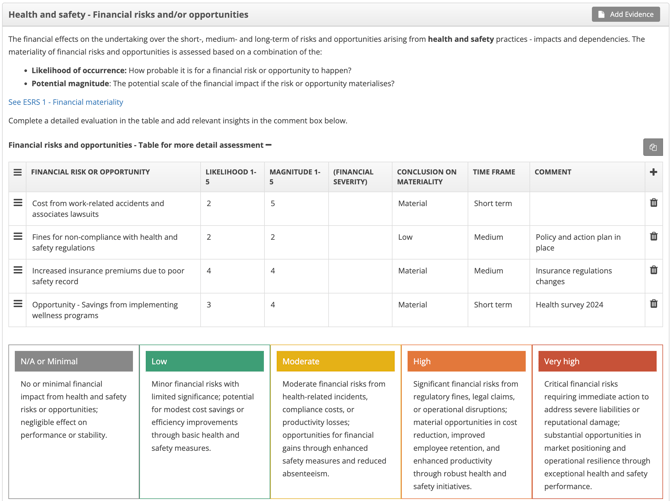This screenshot has height=501, width=670.
Task: Click the copy table icon above the table
Action: (652, 147)
